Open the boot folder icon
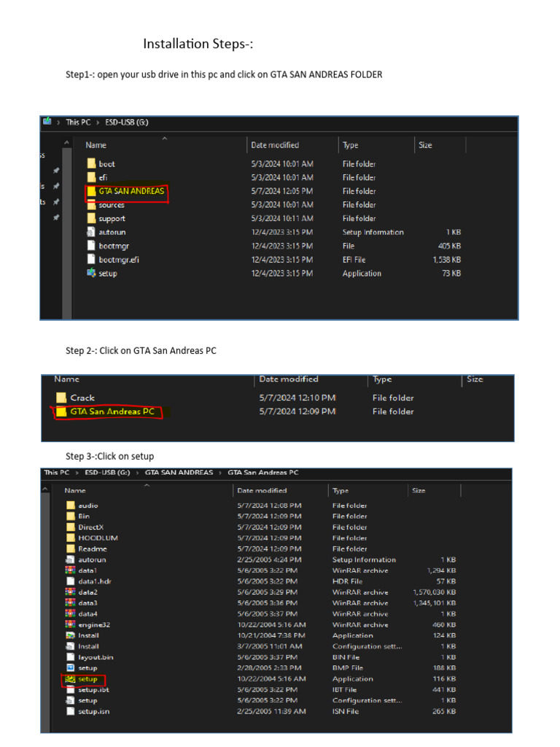 pyautogui.click(x=91, y=163)
